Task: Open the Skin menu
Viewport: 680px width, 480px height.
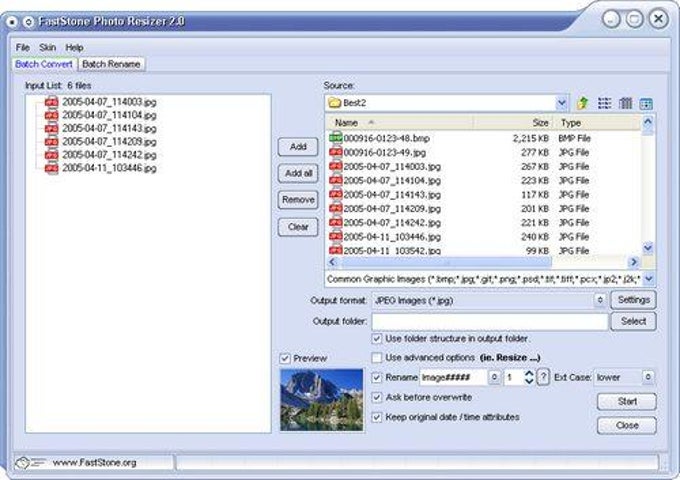Action: pyautogui.click(x=47, y=47)
